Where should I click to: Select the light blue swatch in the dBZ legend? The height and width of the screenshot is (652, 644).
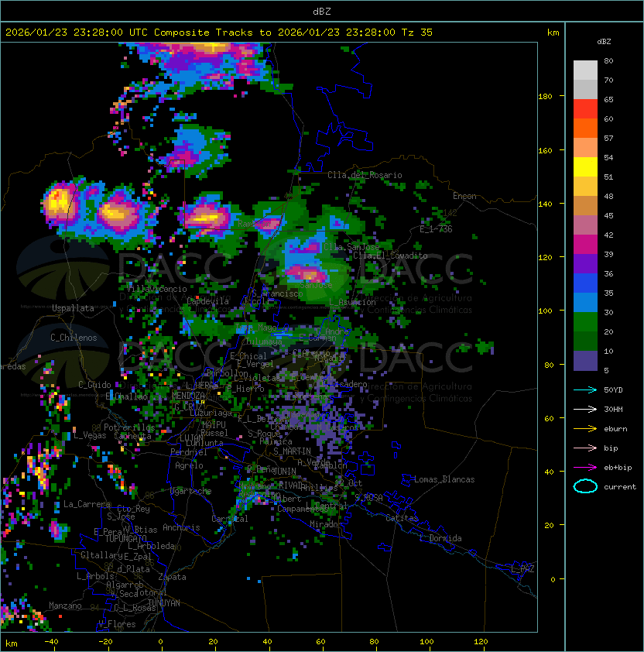(x=585, y=303)
